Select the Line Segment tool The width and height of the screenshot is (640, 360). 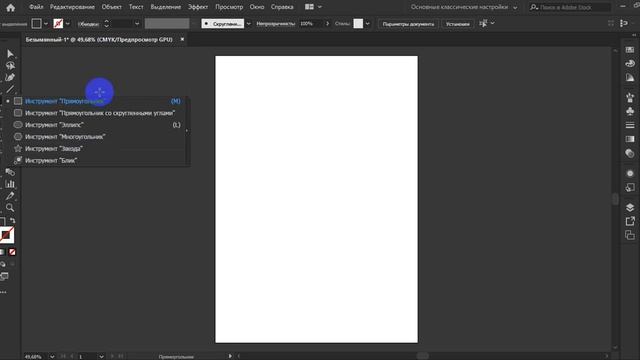(10, 89)
